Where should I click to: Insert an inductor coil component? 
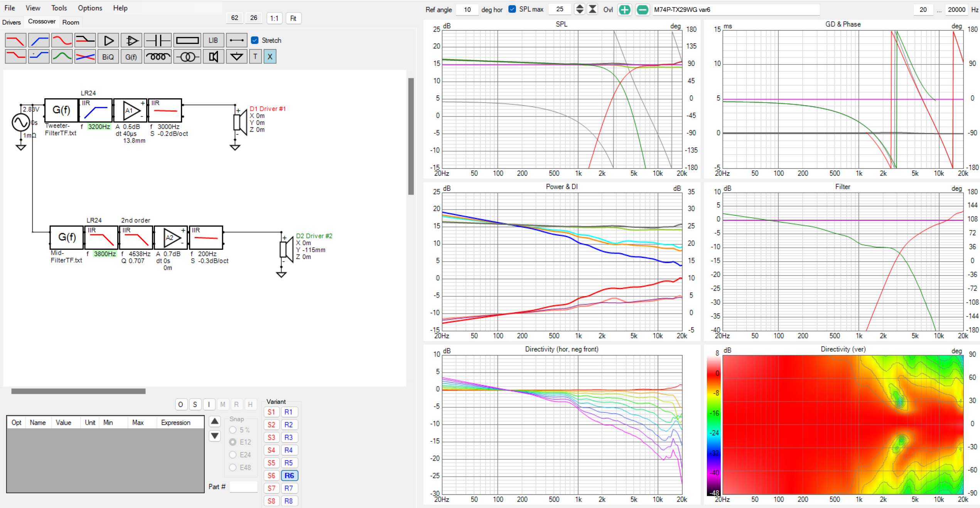tap(158, 57)
